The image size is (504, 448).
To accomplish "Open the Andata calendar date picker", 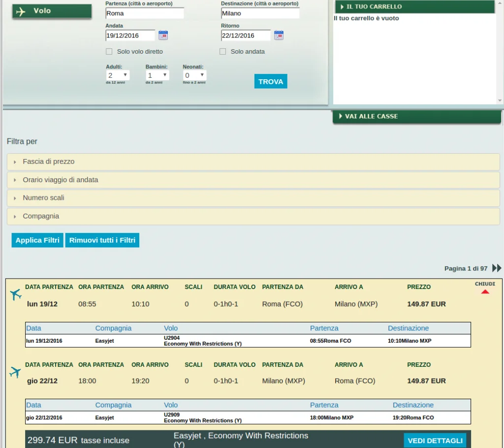I will click(163, 35).
